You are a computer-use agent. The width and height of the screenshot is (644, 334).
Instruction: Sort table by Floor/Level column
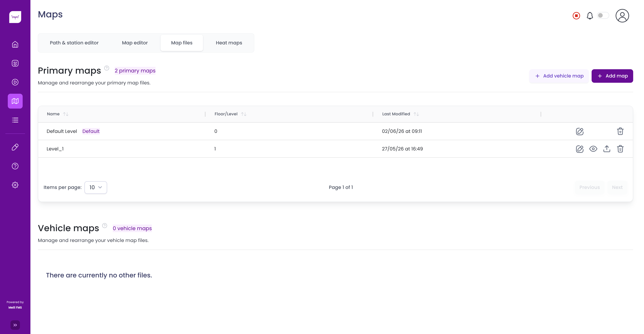pos(244,114)
